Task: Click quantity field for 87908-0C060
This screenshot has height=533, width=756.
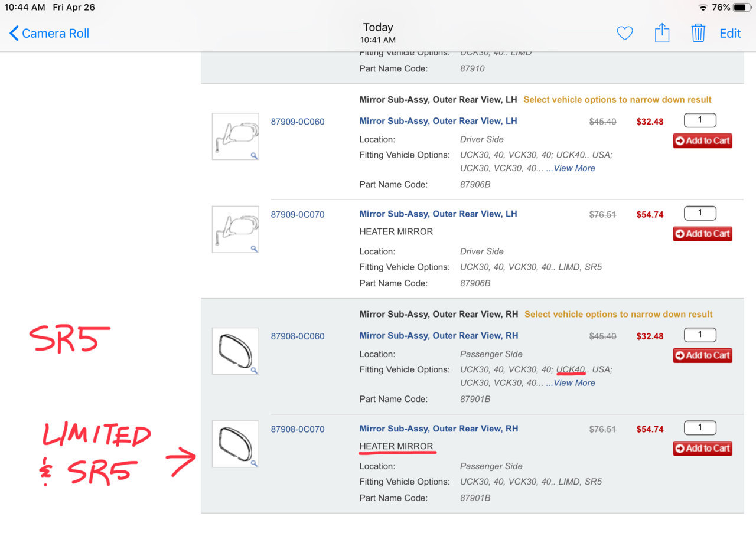Action: (x=700, y=335)
